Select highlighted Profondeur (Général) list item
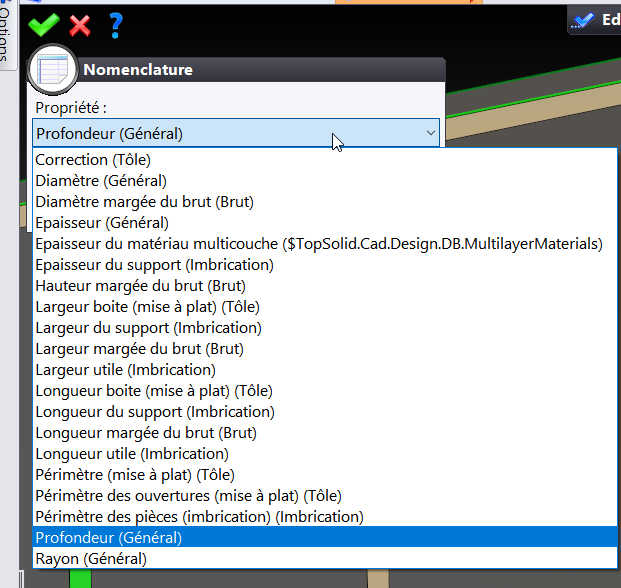621x588 pixels. point(325,538)
